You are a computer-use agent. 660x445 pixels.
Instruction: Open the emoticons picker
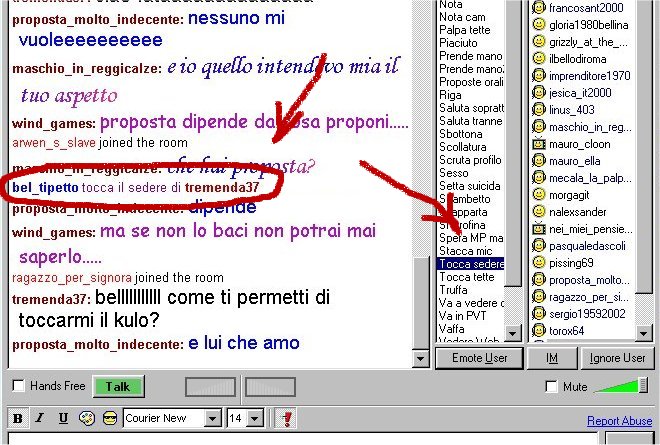point(110,418)
